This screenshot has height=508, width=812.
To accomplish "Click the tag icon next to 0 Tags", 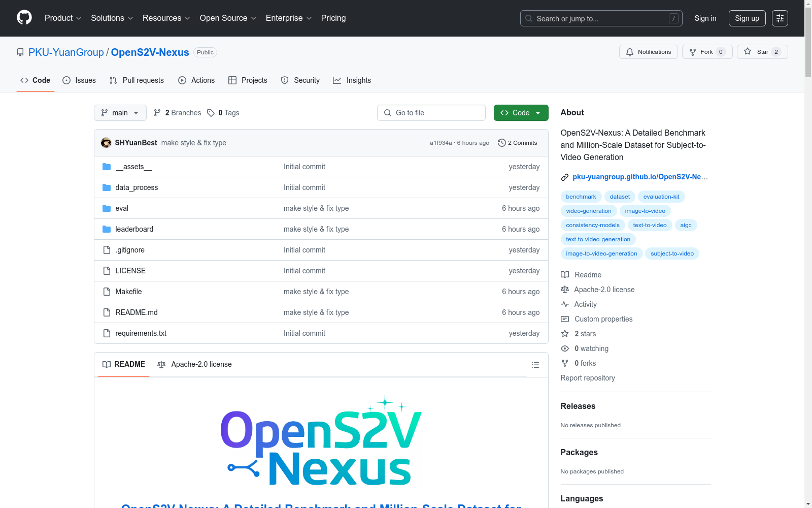I will click(x=211, y=113).
